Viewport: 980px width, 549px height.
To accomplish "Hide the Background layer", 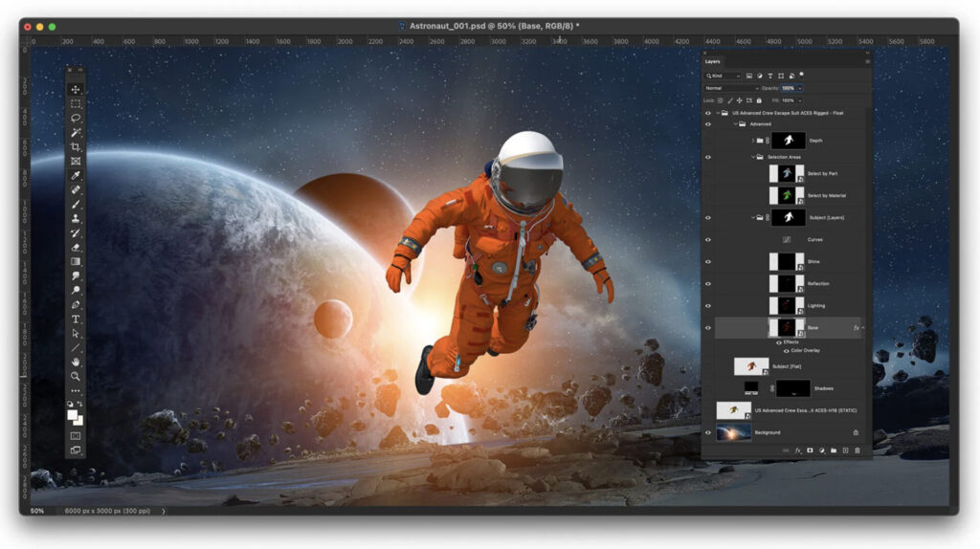I will coord(708,432).
